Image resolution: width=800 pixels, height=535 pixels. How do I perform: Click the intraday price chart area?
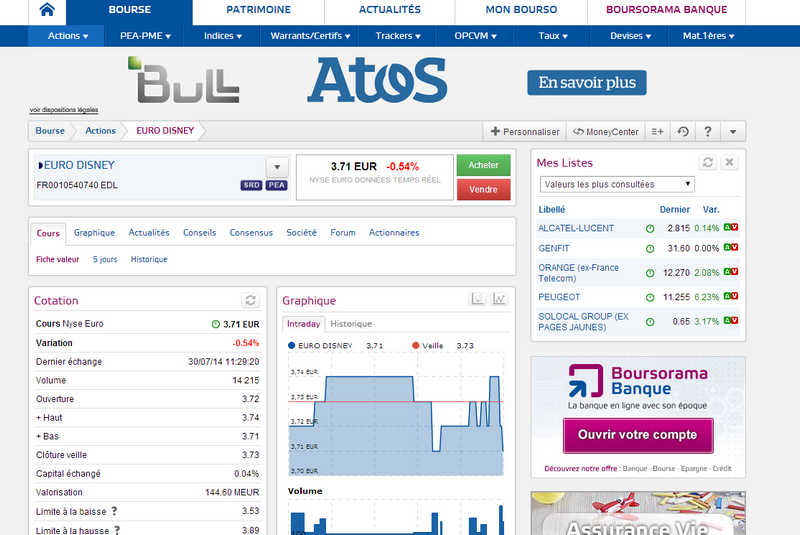coord(396,414)
